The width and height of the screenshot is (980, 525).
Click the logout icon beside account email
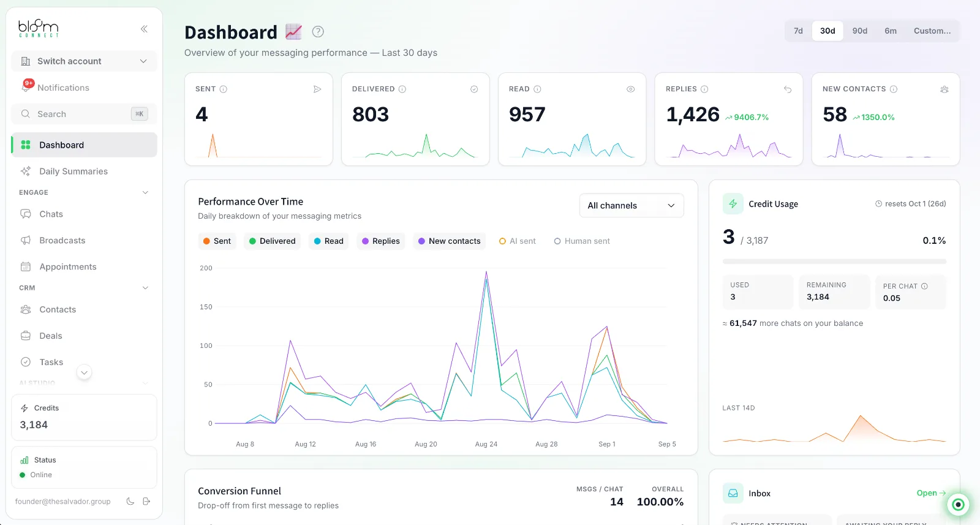146,501
